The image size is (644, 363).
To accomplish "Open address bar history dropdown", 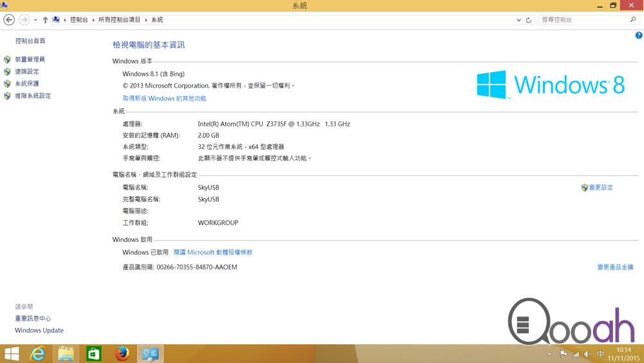I will tap(518, 20).
